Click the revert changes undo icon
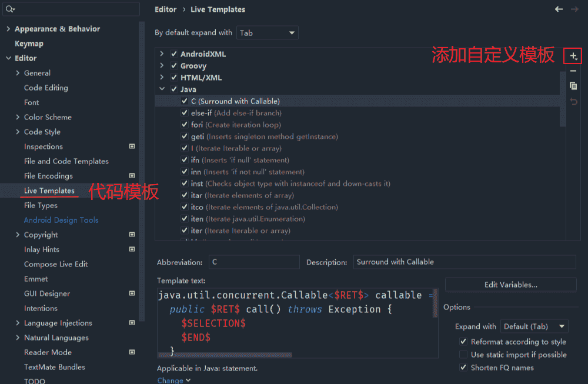This screenshot has height=384, width=588. (x=573, y=102)
